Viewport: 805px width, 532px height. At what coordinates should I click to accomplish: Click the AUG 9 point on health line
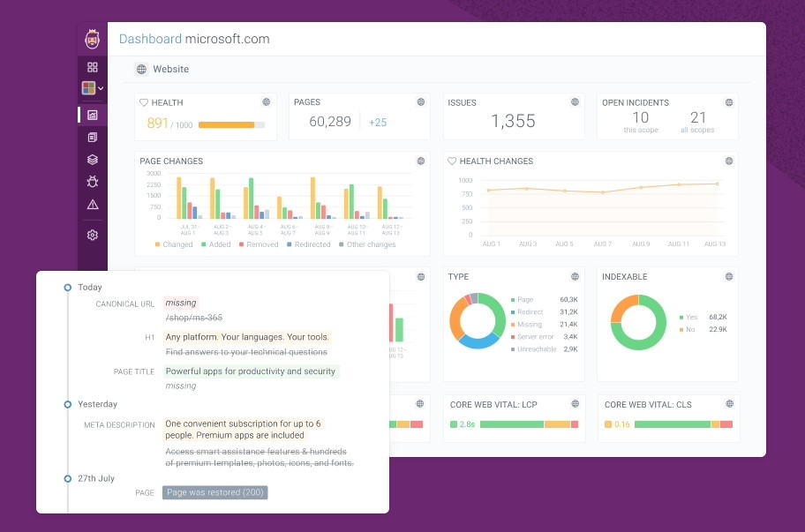(641, 188)
